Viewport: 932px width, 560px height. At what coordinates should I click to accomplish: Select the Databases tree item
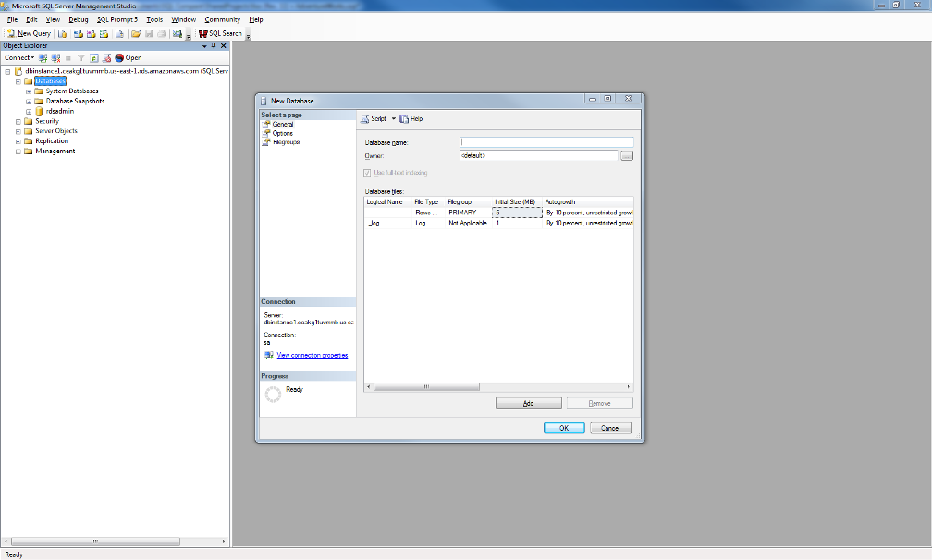[x=50, y=80]
